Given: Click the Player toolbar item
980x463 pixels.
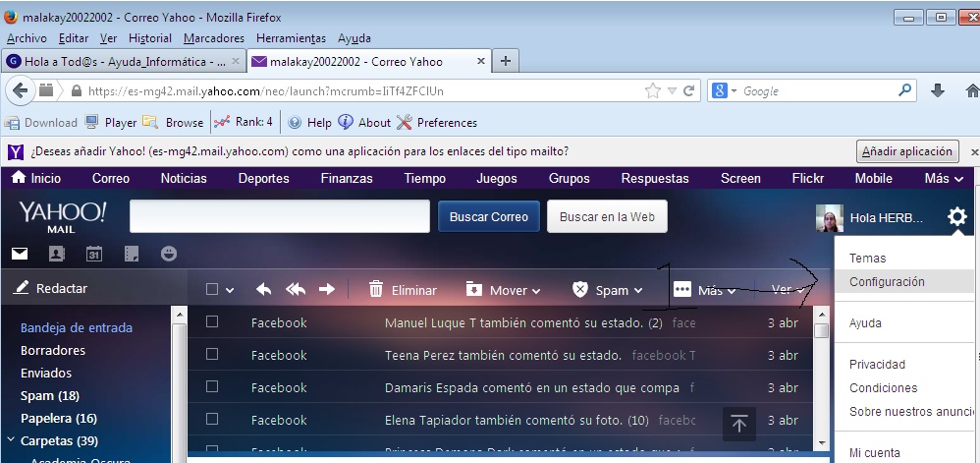Looking at the screenshot, I should [111, 123].
